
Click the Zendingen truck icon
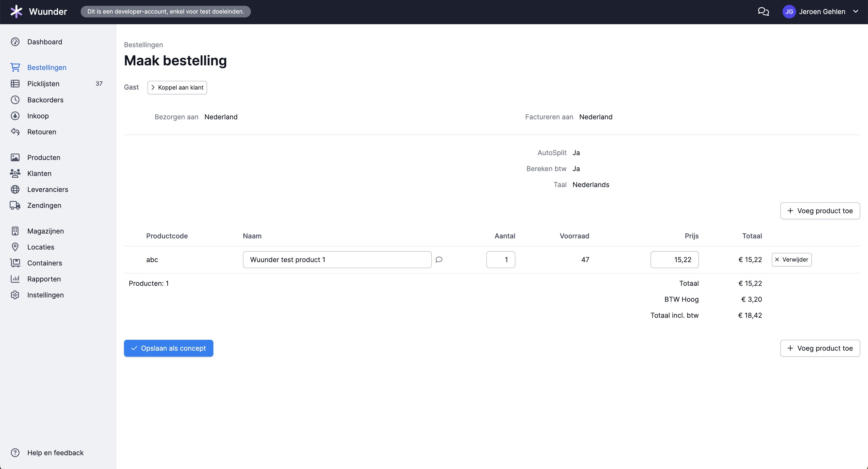tap(15, 205)
